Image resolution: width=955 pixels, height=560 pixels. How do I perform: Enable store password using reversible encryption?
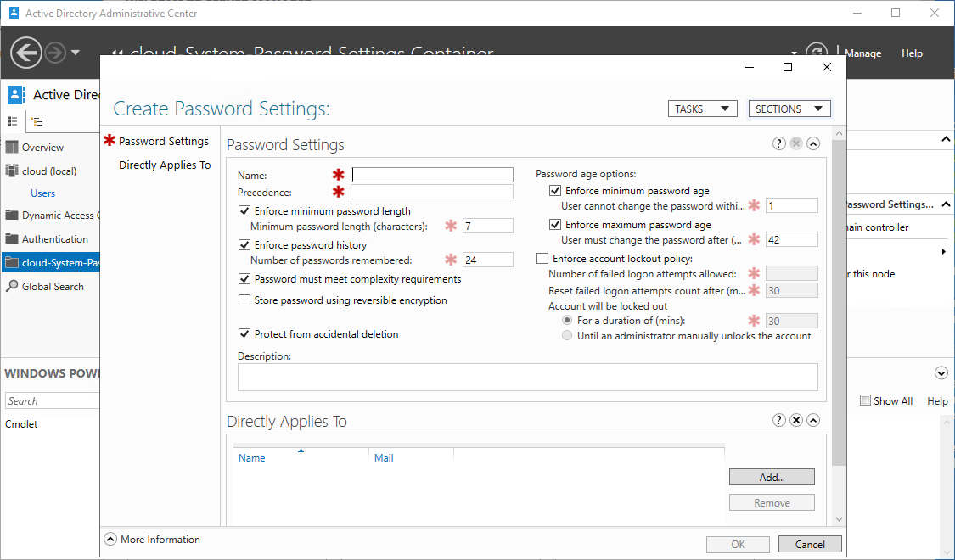(244, 300)
